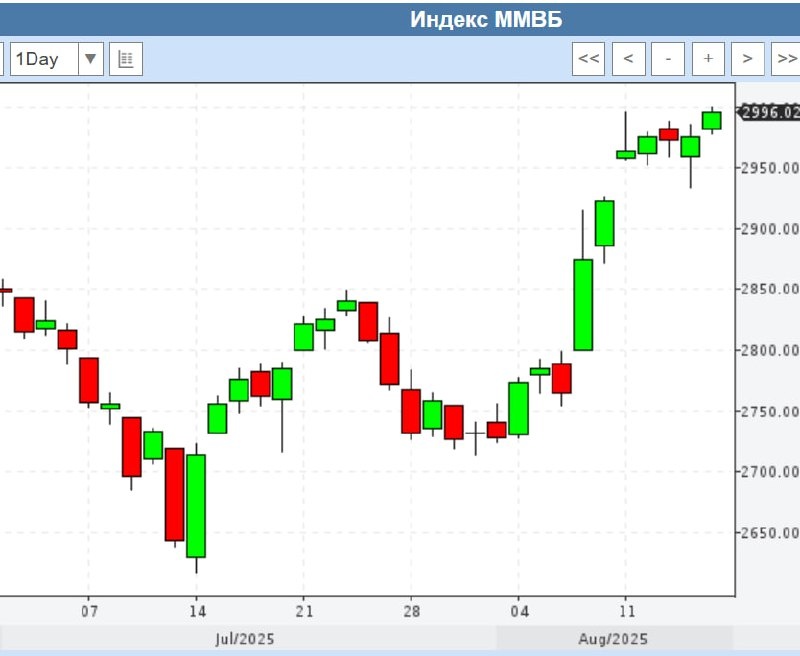Step chart forward with > button
Image resolution: width=800 pixels, height=656 pixels.
pyautogui.click(x=748, y=59)
